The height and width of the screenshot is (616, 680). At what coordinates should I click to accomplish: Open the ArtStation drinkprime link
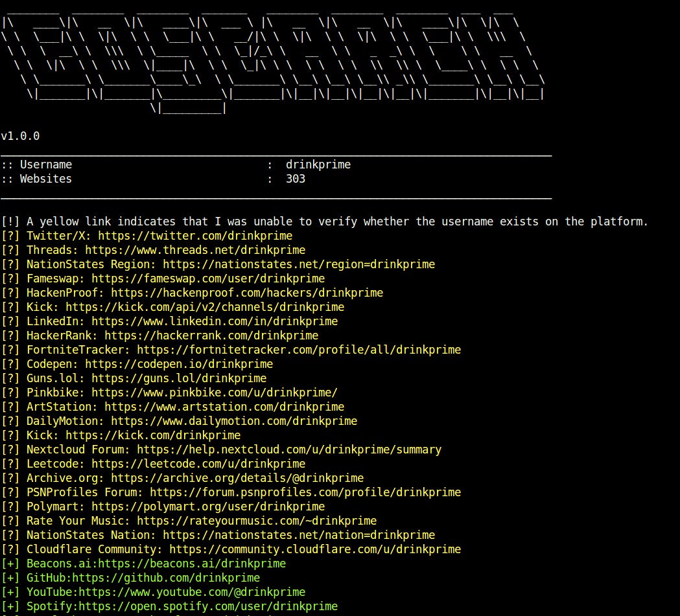[224, 407]
